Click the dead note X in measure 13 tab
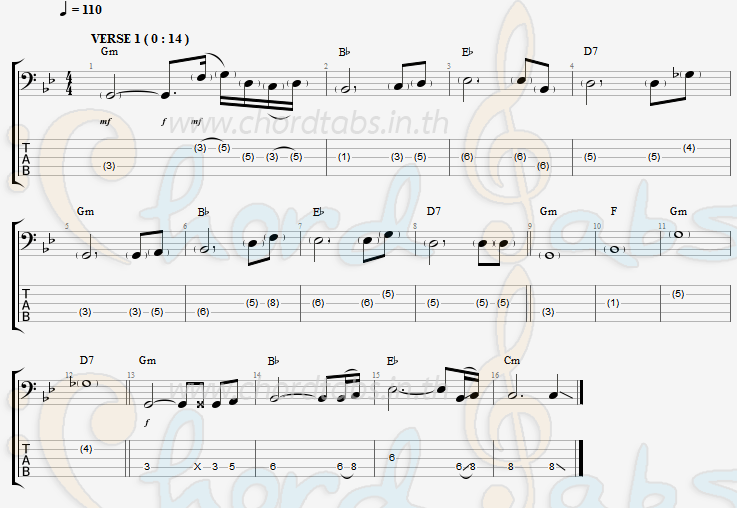The image size is (737, 508). 197,467
